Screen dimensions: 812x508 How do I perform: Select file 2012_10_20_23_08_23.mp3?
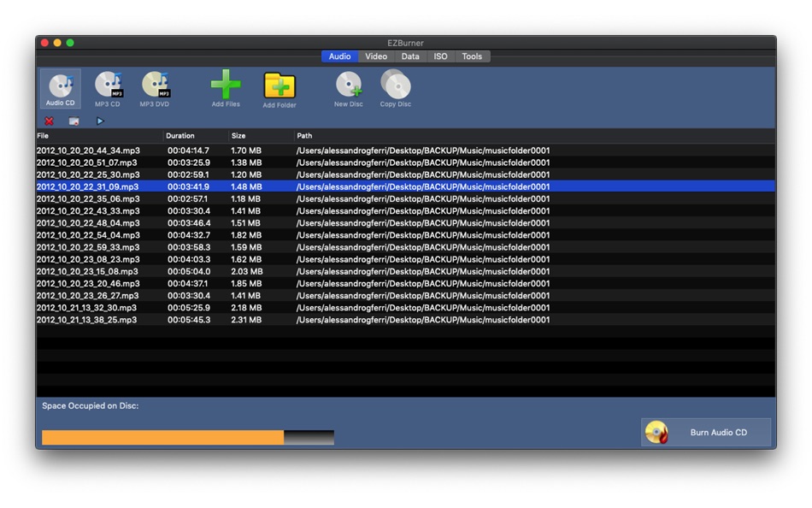[88, 259]
